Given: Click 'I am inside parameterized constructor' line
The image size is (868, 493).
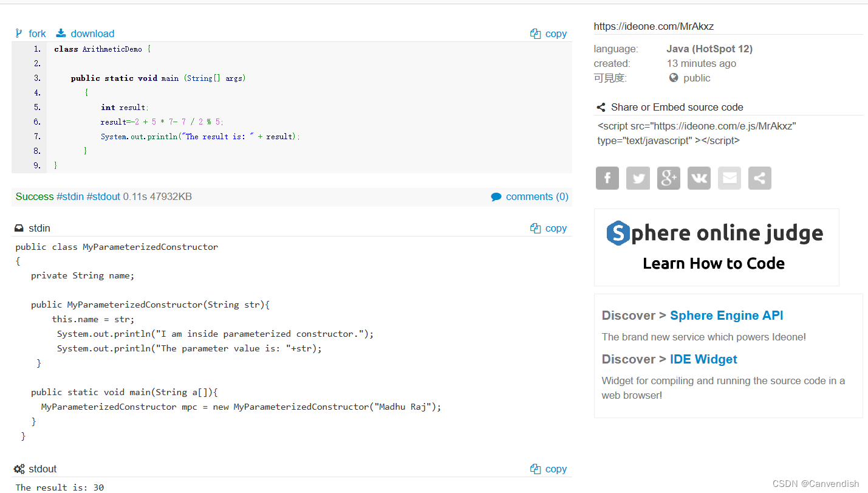Looking at the screenshot, I should pos(216,334).
